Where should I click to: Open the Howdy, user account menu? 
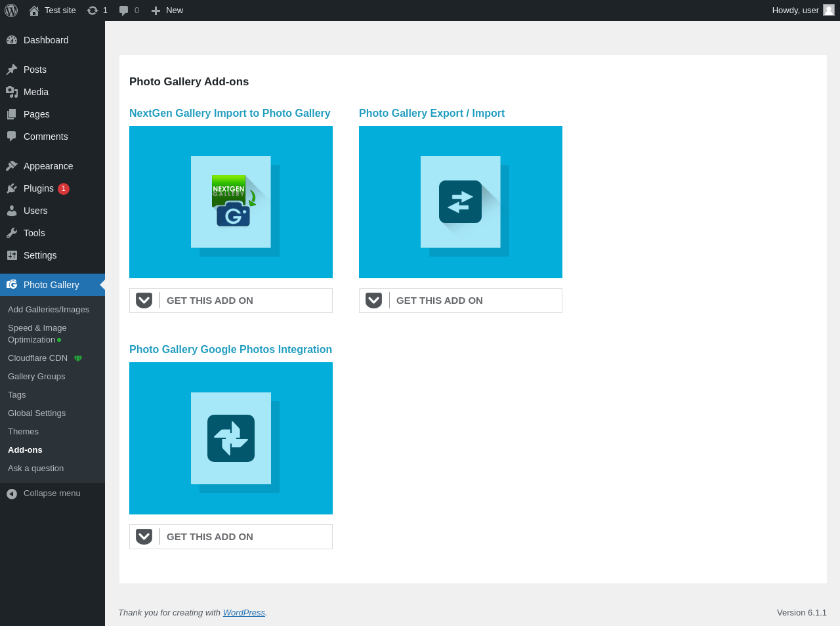803,10
